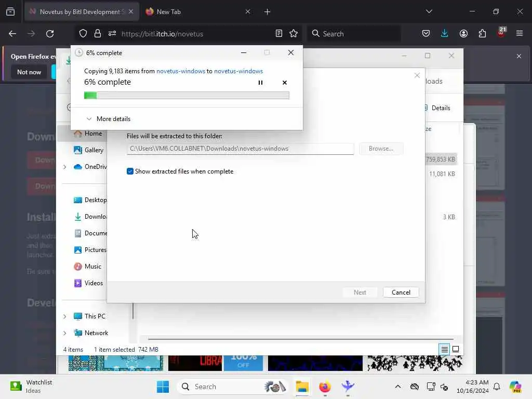Open the Watchlist Ideas widget
Viewport: 532px width, 399px height.
[31, 387]
